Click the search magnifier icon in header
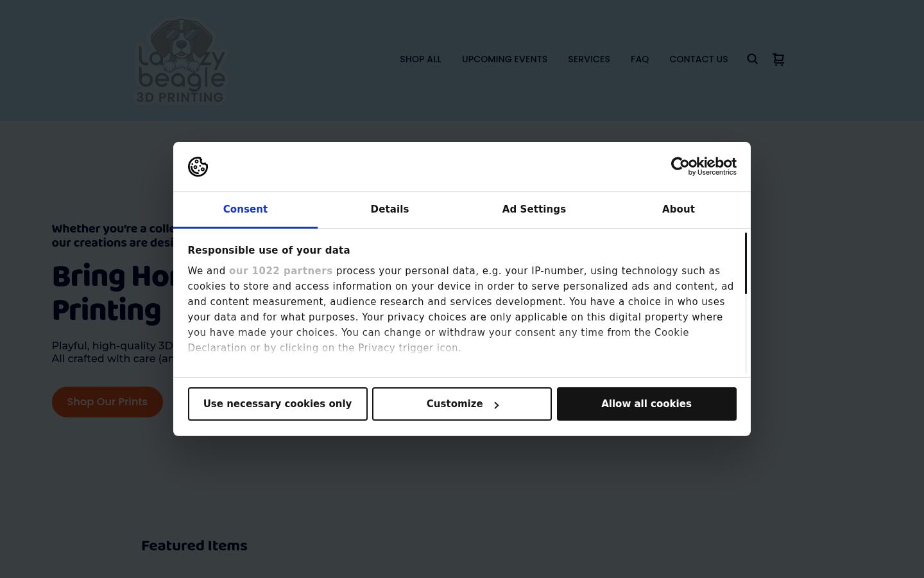 point(753,59)
